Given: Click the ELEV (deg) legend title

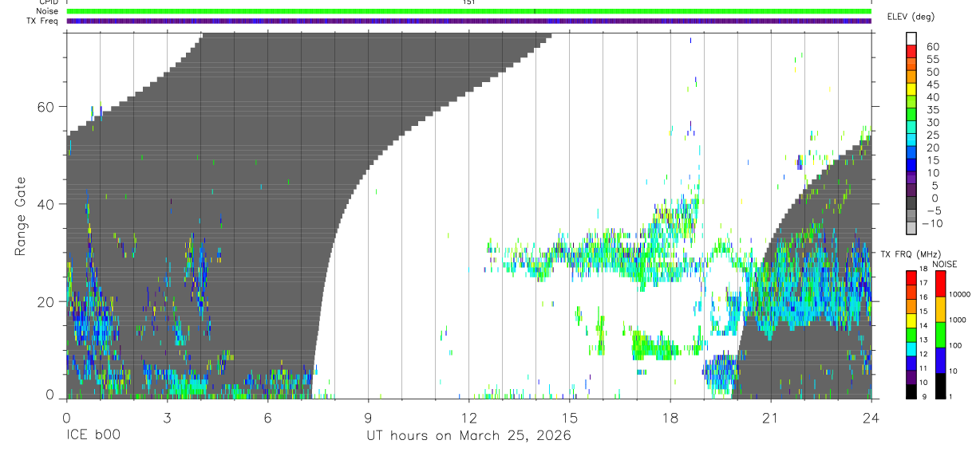Looking at the screenshot, I should (911, 17).
